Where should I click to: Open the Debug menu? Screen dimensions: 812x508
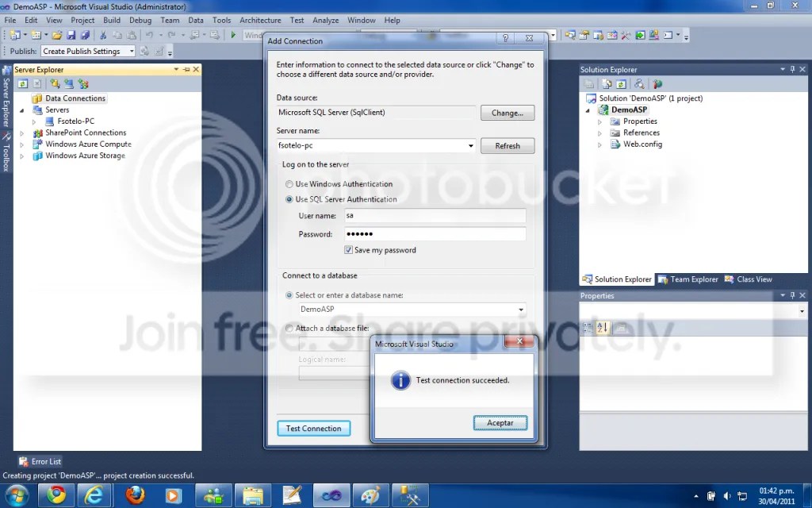tap(140, 20)
